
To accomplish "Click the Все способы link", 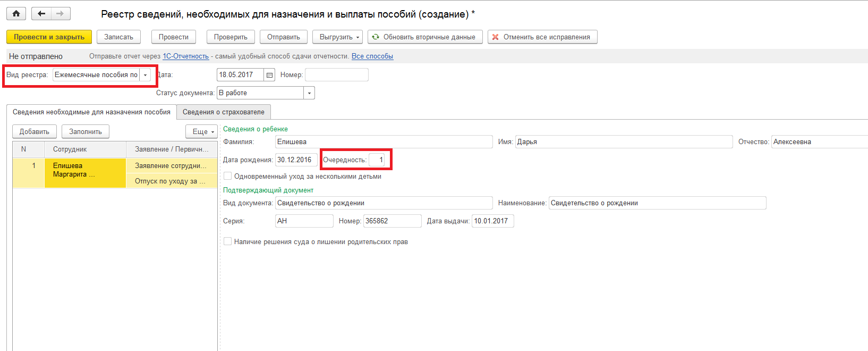I will (372, 56).
